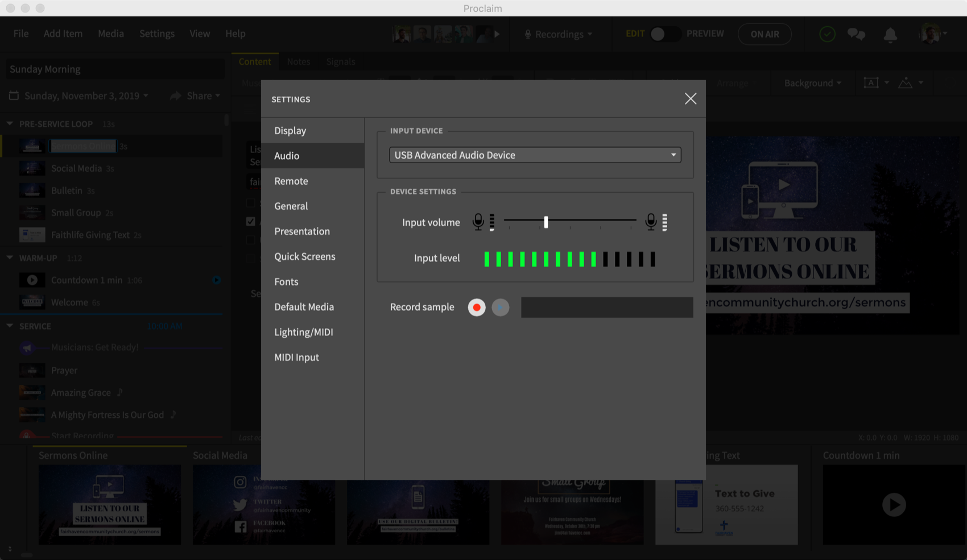Open the chat bubbles icon
The image size is (967, 560).
point(856,34)
